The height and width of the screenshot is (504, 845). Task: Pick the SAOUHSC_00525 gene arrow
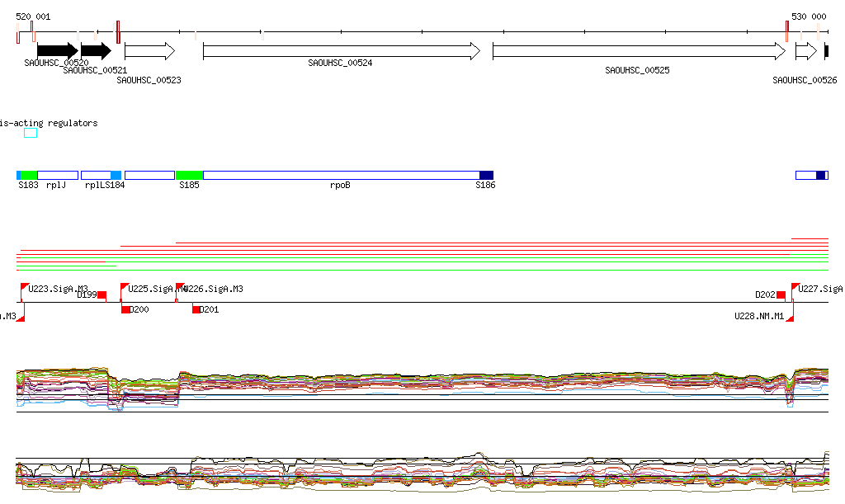tap(638, 51)
